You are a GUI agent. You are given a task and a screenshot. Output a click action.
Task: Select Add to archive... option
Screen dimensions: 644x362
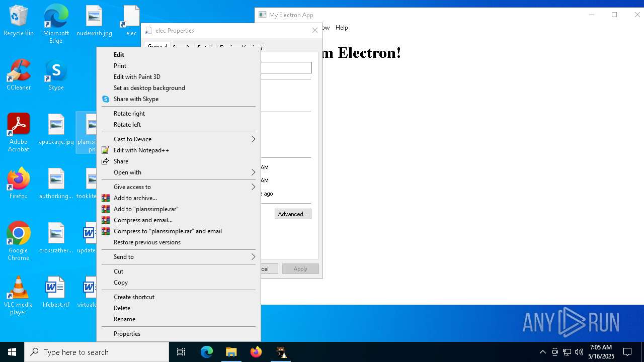179,198
